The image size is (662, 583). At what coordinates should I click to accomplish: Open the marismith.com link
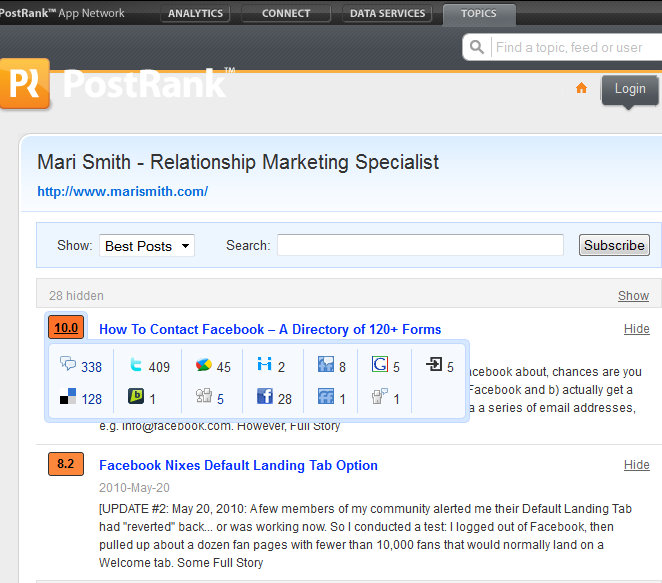(122, 191)
